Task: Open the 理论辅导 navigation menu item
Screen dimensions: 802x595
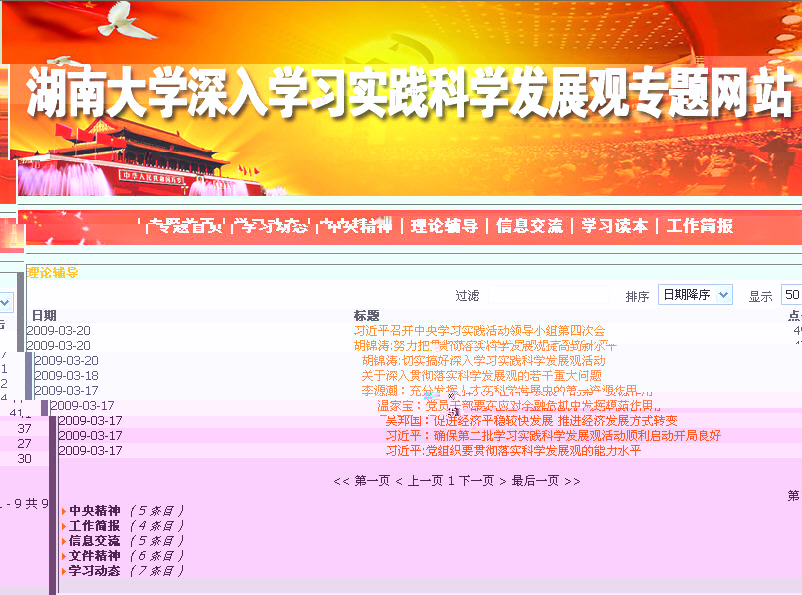Action: (444, 226)
